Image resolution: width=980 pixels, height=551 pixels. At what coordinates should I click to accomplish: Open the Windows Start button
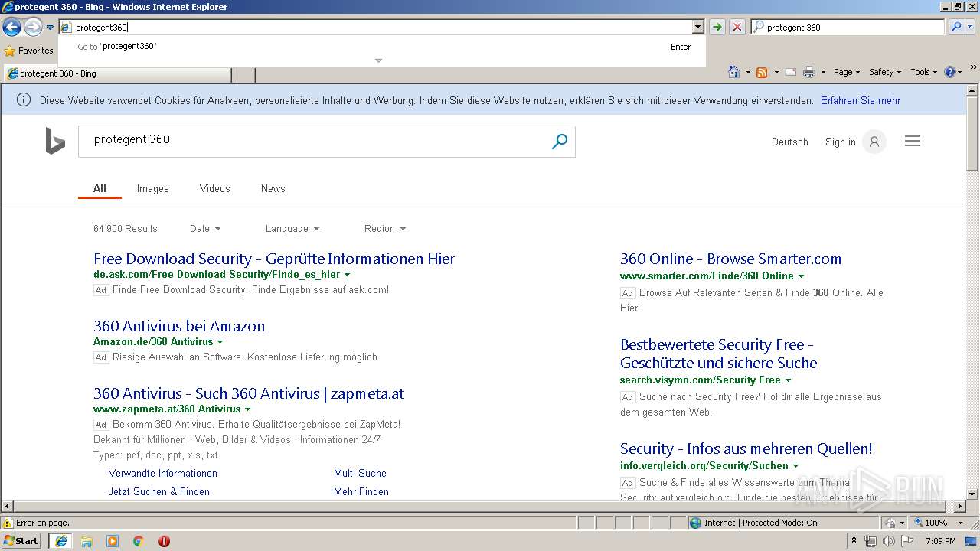(21, 541)
